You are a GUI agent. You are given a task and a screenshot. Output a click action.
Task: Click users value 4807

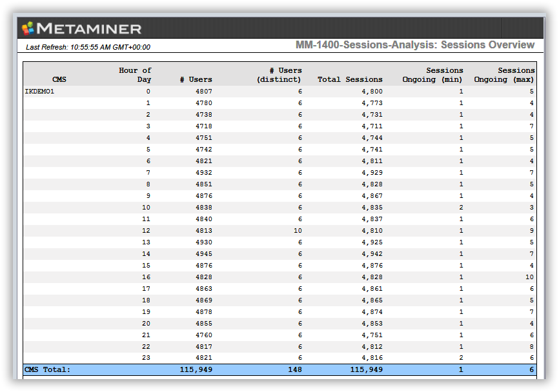(x=204, y=92)
